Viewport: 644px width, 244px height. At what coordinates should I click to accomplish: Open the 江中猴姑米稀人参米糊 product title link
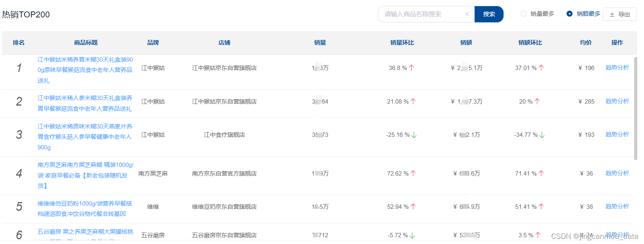85,103
